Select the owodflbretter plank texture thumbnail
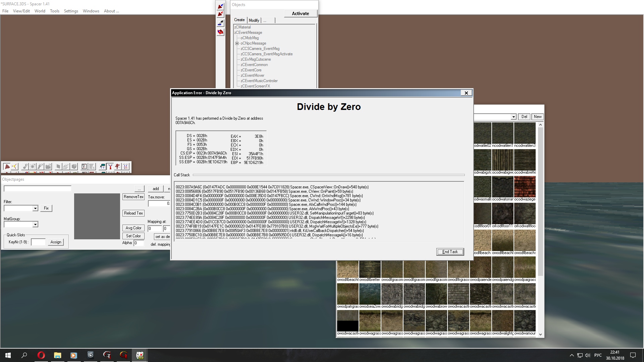644x362 pixels. pyautogui.click(x=370, y=269)
